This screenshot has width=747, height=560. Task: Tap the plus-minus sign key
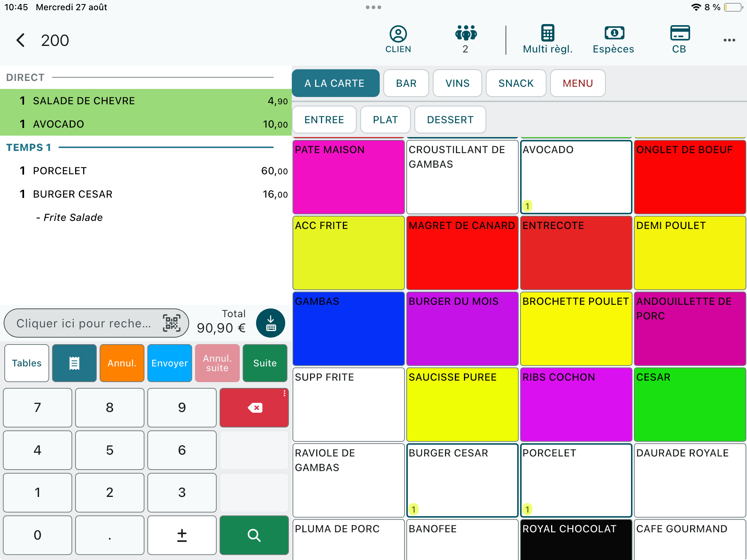point(182,535)
